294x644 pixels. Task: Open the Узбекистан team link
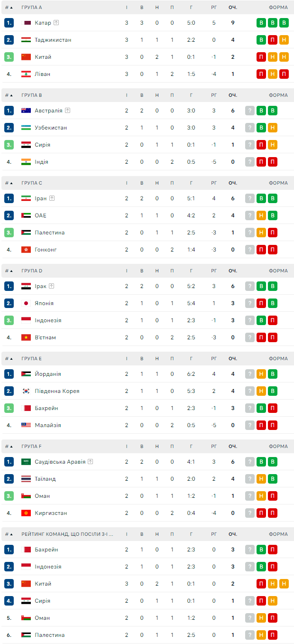point(51,128)
